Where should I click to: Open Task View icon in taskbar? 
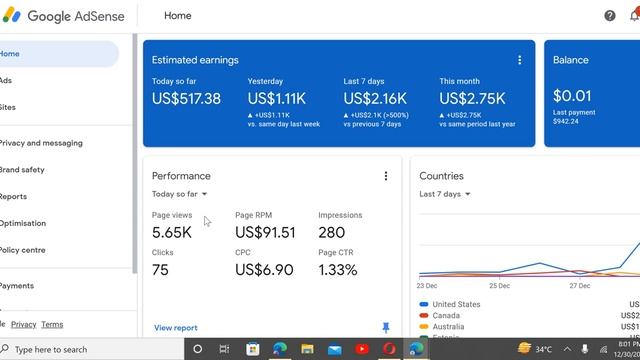[x=224, y=349]
